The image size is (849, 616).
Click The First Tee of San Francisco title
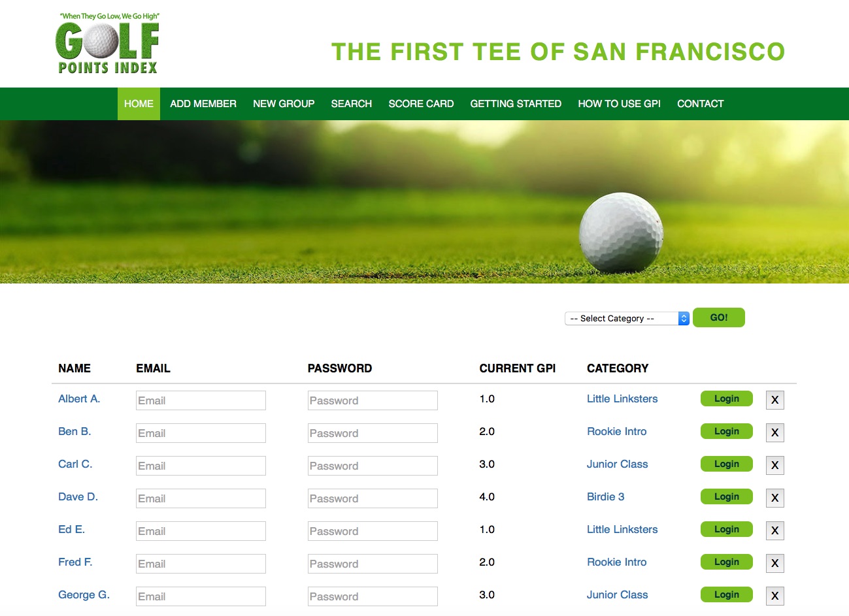click(x=558, y=52)
